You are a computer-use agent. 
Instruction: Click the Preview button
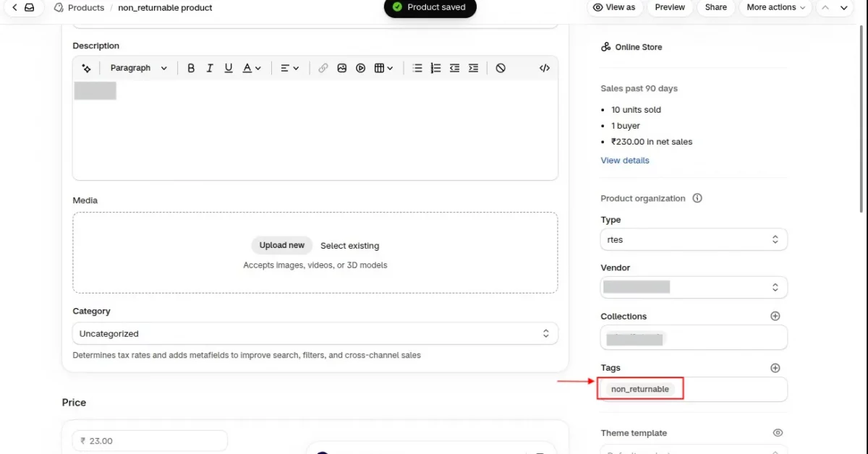tap(670, 7)
